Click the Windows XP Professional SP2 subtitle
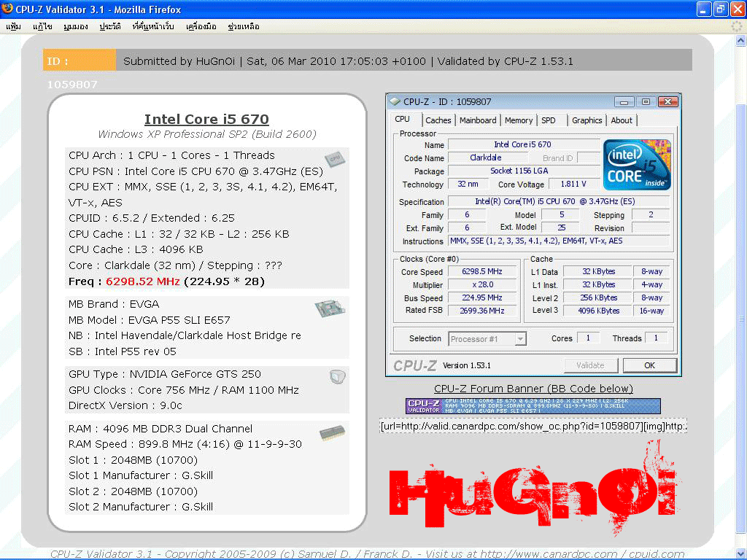Screen dimensions: 747x560 (207, 134)
